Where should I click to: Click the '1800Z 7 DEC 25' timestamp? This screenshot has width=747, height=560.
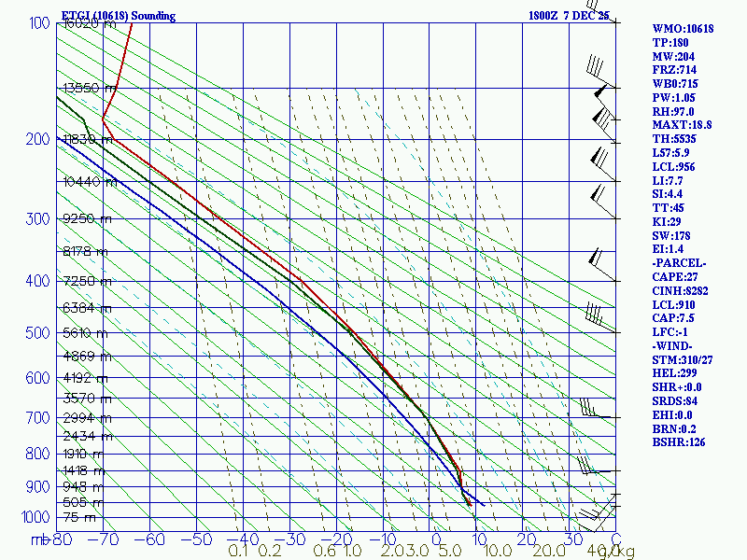point(569,16)
